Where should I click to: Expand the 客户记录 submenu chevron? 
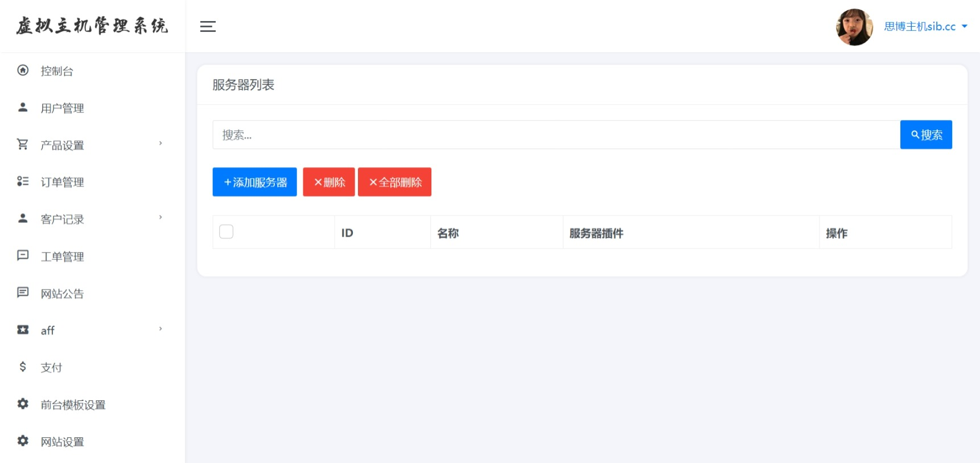coord(160,217)
